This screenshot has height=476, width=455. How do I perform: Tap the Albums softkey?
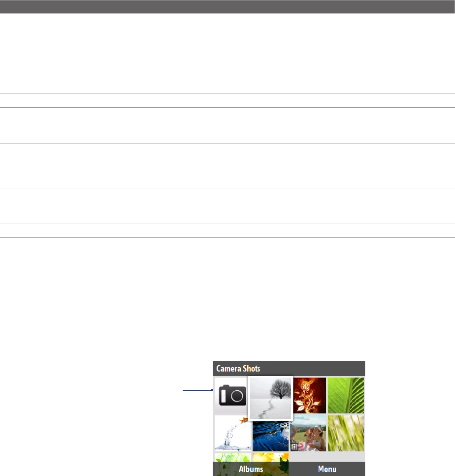pyautogui.click(x=251, y=469)
